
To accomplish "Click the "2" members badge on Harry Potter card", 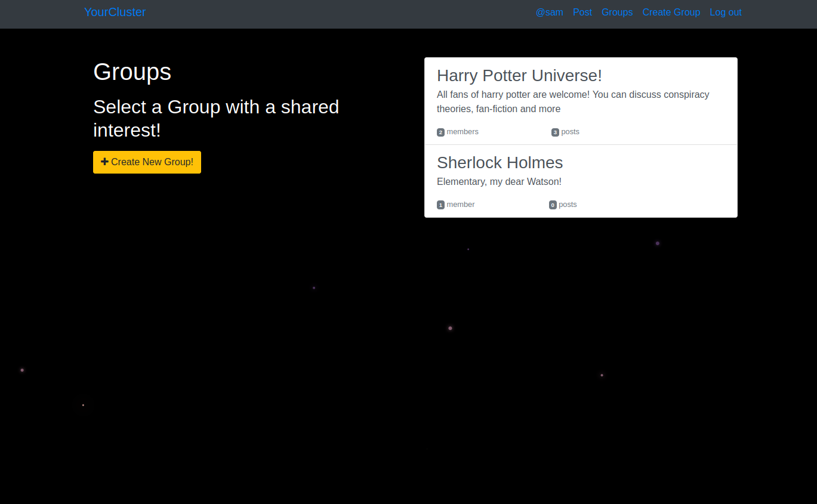I will pyautogui.click(x=440, y=132).
